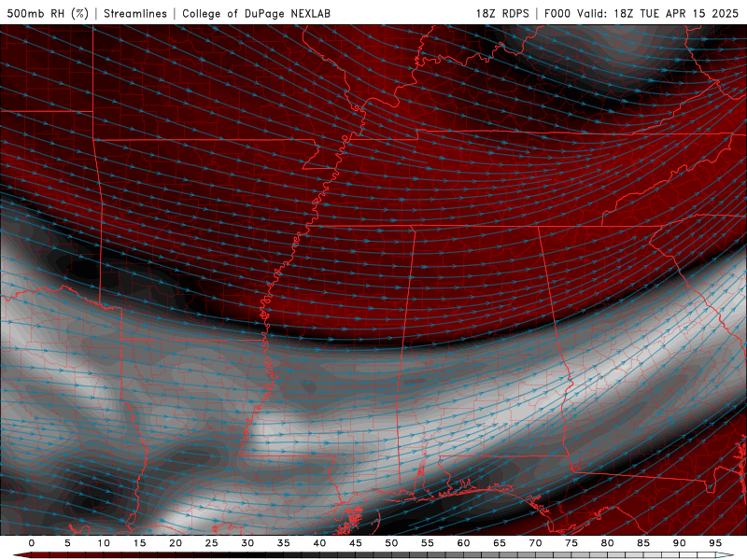Click the colorbar label "90"
Viewport: 747px width, 560px height.
(680, 543)
